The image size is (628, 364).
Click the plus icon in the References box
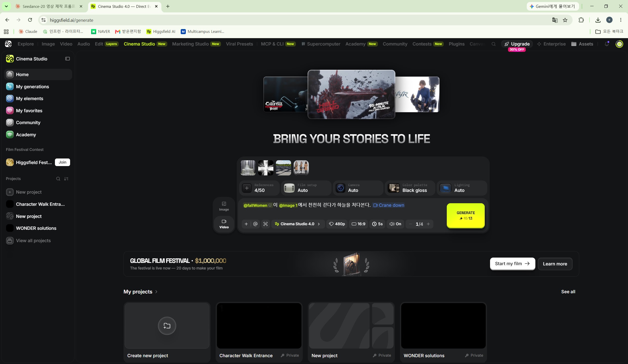tap(247, 188)
